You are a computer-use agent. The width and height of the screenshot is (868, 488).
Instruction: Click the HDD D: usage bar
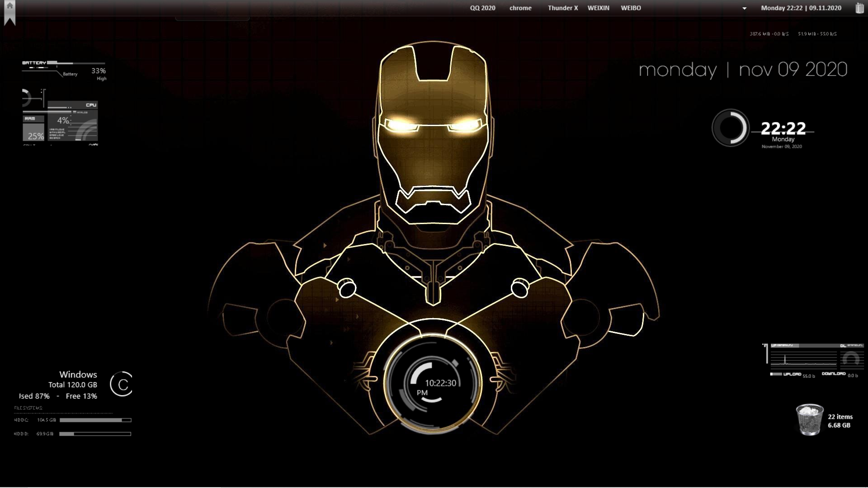click(x=95, y=434)
